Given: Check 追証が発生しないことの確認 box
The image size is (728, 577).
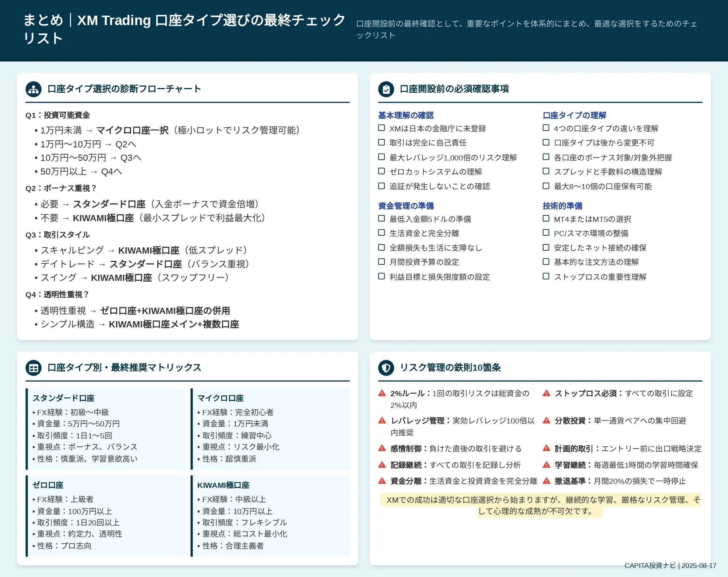Looking at the screenshot, I should pos(381,186).
